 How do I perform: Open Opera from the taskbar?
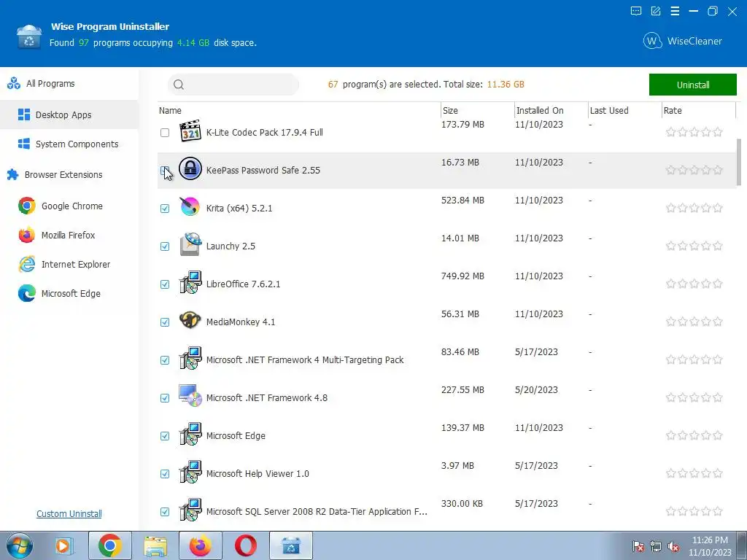(x=246, y=545)
